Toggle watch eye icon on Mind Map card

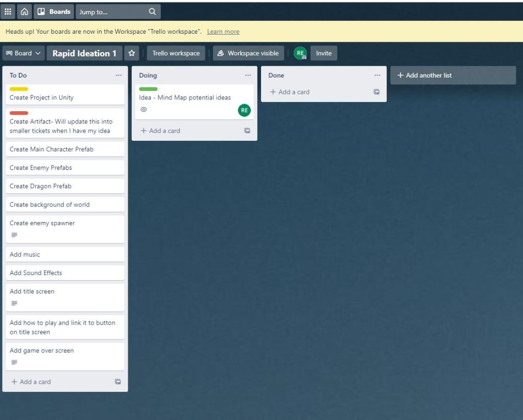144,109
